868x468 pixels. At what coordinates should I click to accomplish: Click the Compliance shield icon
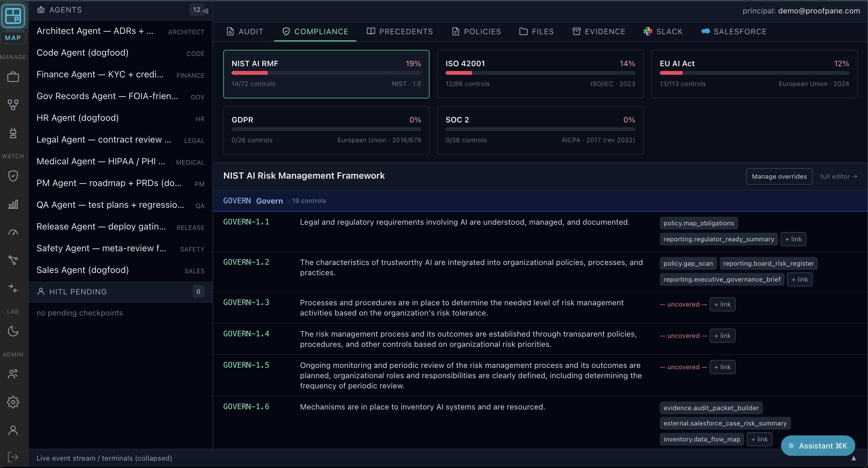pyautogui.click(x=286, y=31)
